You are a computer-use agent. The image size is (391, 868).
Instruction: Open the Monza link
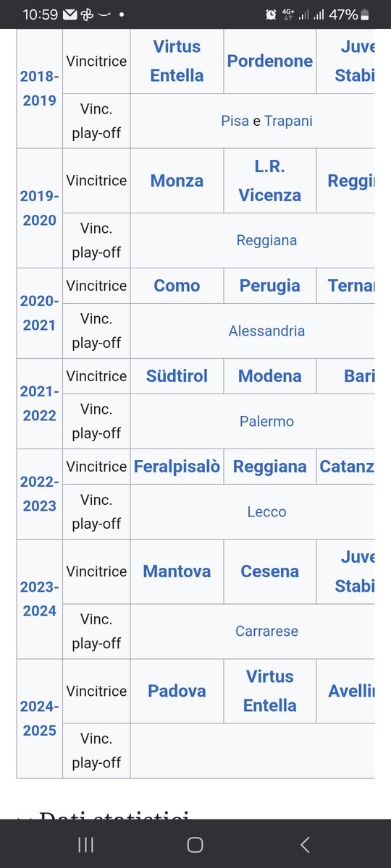coord(177,181)
